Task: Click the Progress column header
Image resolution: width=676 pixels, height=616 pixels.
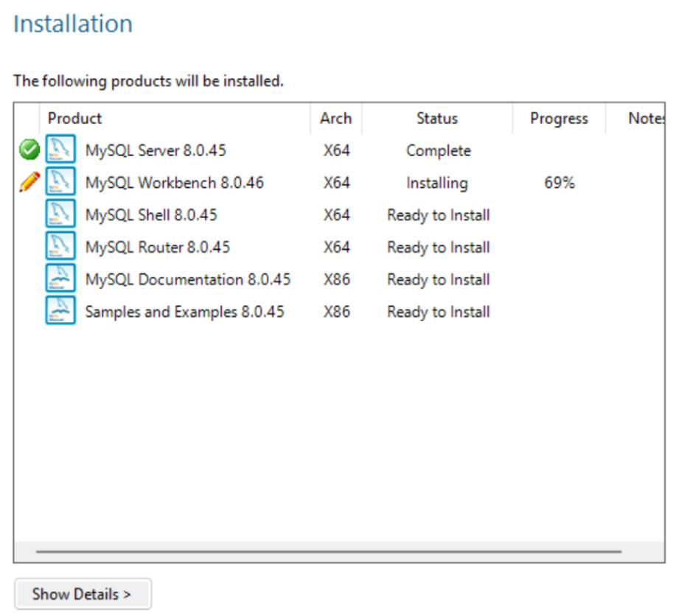Action: pyautogui.click(x=559, y=119)
